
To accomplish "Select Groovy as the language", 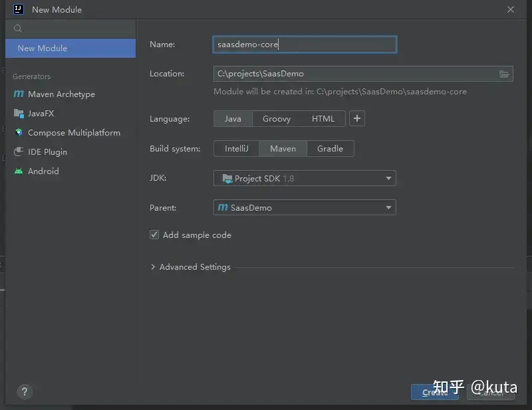I will pos(276,119).
